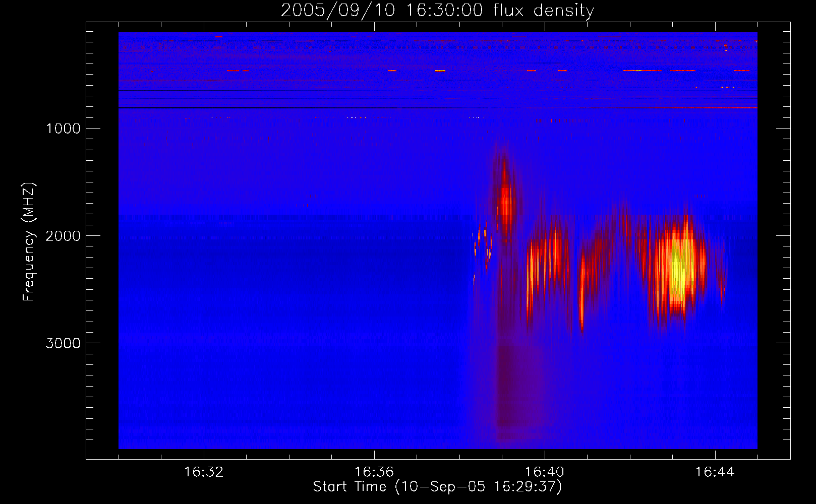Click the 1000 frequency tick label

(63, 129)
